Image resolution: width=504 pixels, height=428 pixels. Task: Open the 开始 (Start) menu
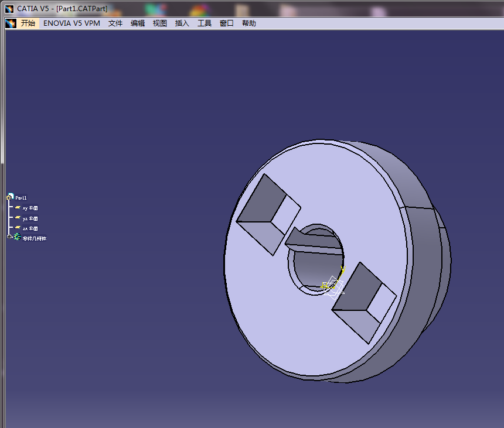point(28,23)
